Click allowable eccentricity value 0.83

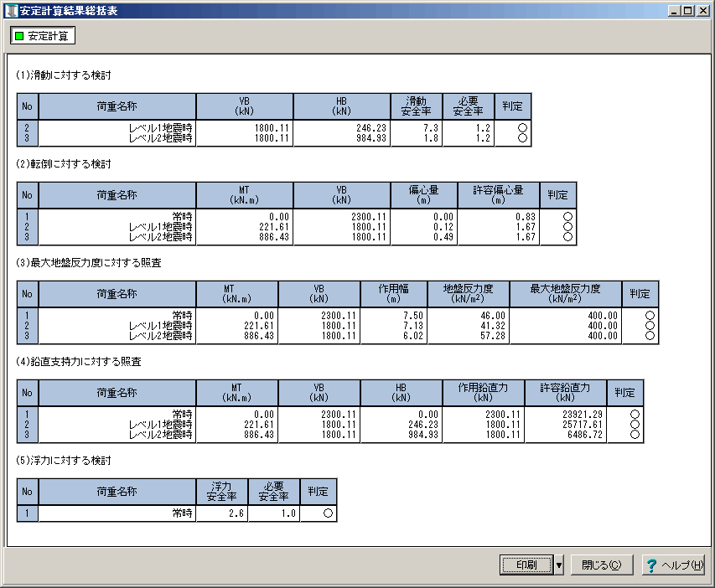coord(526,217)
